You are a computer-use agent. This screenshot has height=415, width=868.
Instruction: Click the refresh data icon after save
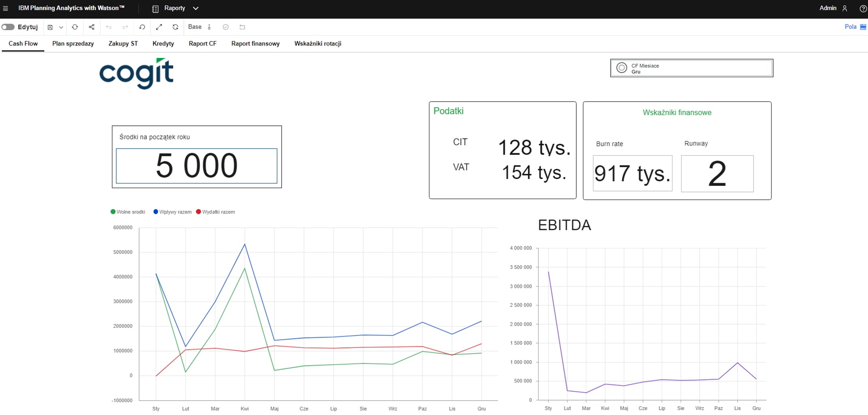tap(75, 27)
